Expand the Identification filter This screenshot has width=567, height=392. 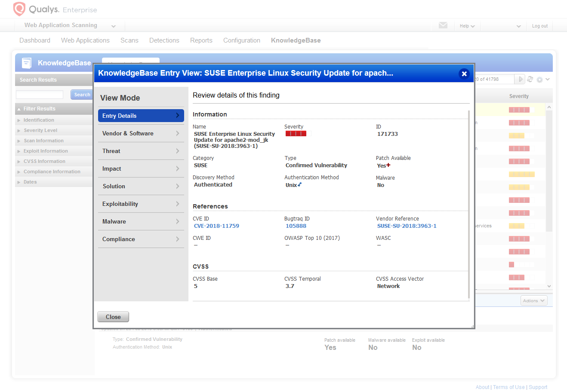click(54, 120)
